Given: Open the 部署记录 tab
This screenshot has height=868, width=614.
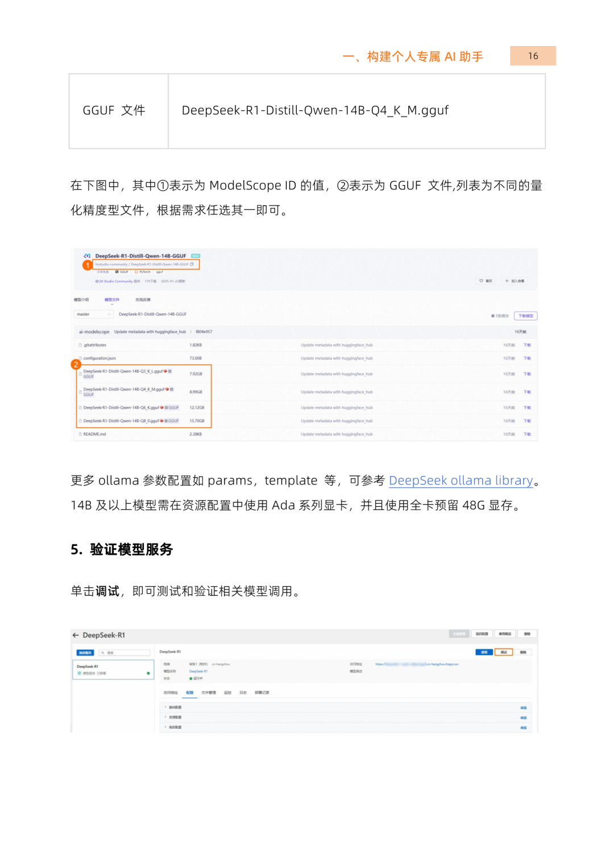Looking at the screenshot, I should (262, 692).
